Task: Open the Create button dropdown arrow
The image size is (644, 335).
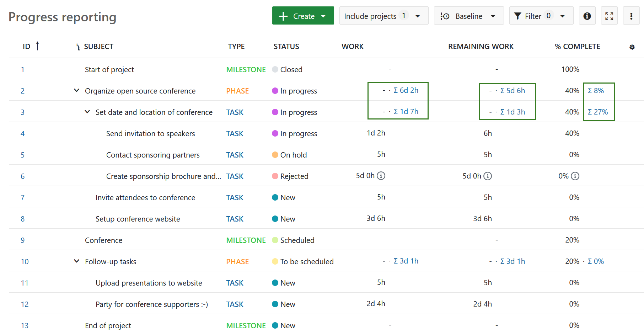Action: [x=324, y=16]
